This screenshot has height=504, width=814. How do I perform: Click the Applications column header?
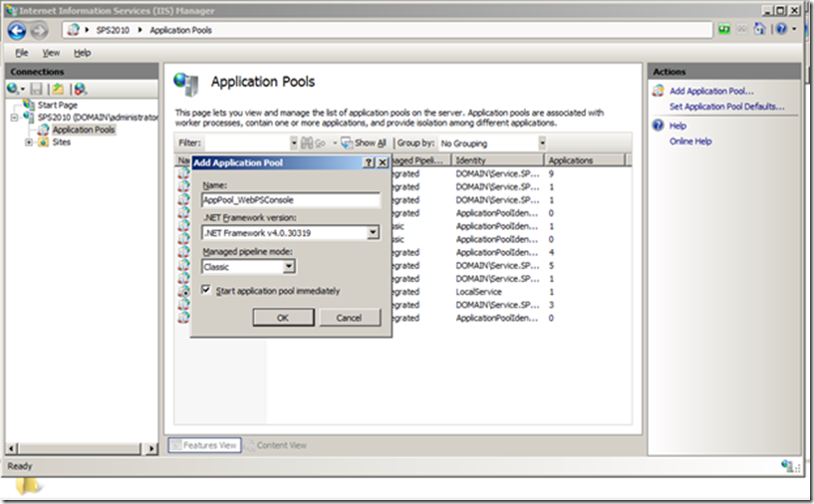click(x=585, y=160)
